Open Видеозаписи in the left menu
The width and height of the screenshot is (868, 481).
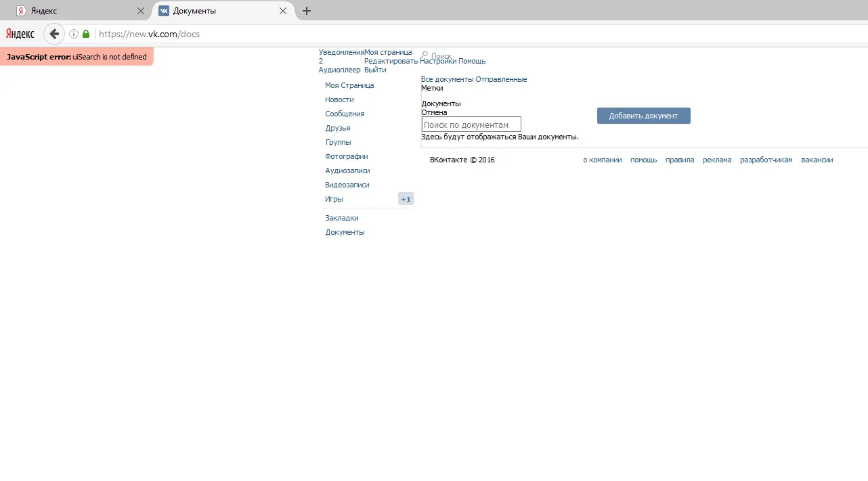[x=347, y=185]
